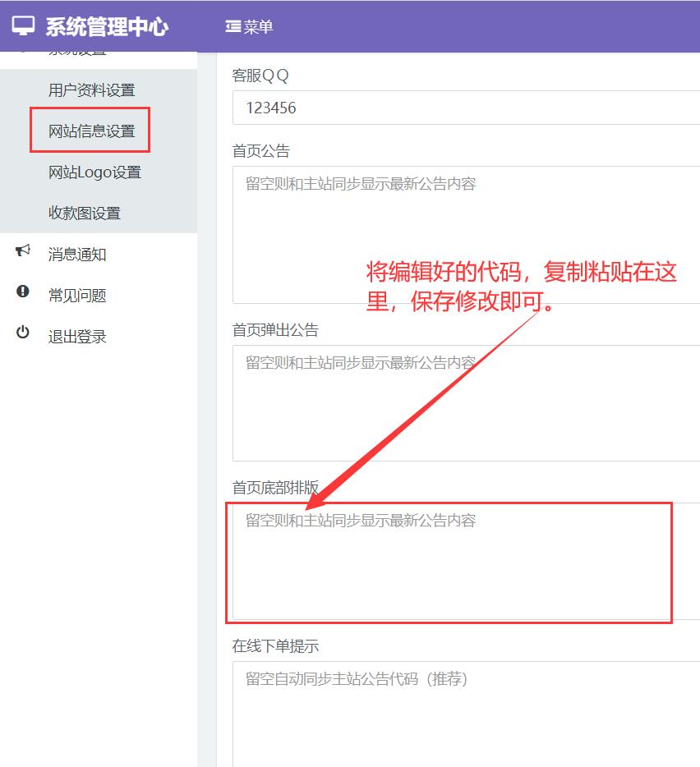This screenshot has width=700, height=767.
Task: Toggle the sidebar with the 菜单 hamburger icon
Action: (x=233, y=27)
